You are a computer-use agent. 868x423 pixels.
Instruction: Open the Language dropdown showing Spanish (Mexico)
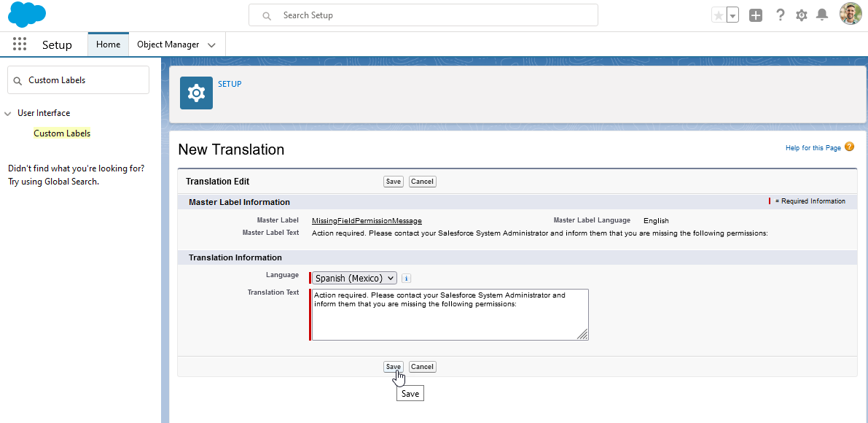[354, 278]
